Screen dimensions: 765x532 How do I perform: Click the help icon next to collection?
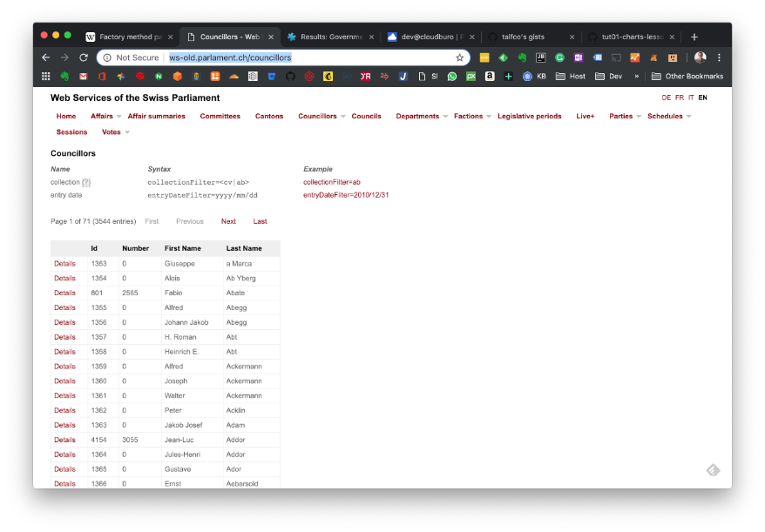coord(86,182)
